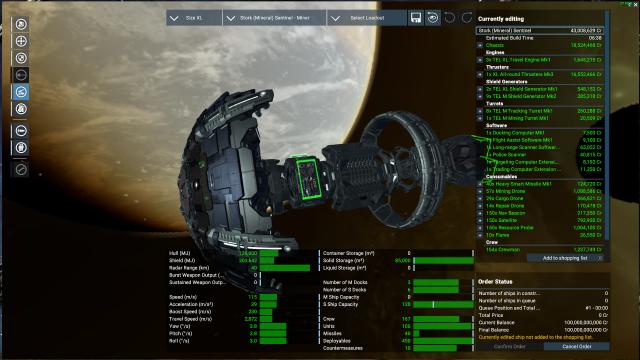Select the highlighted Turrets category icon
This screenshot has height=360, width=640.
point(21,92)
